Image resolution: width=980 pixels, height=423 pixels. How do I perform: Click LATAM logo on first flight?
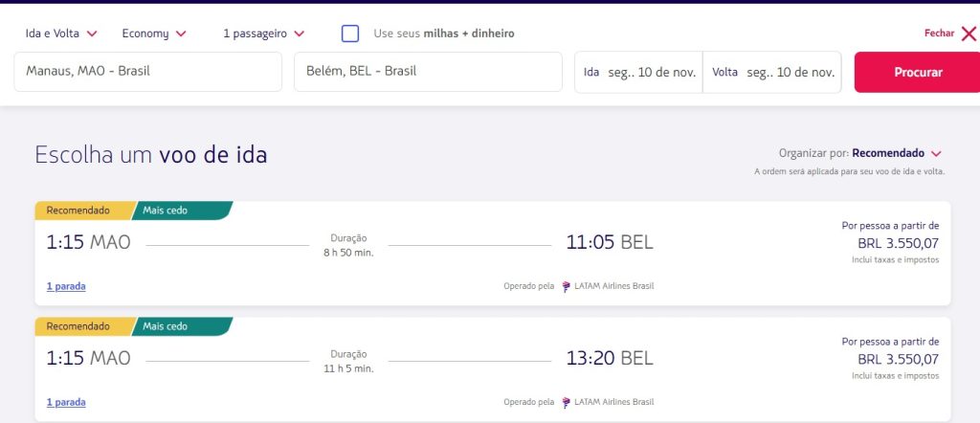(566, 286)
